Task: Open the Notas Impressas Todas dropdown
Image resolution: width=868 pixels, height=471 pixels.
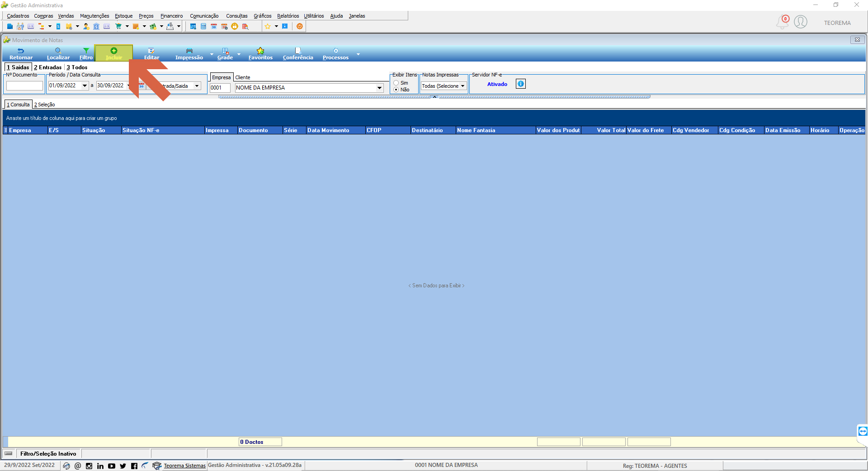Action: point(462,86)
